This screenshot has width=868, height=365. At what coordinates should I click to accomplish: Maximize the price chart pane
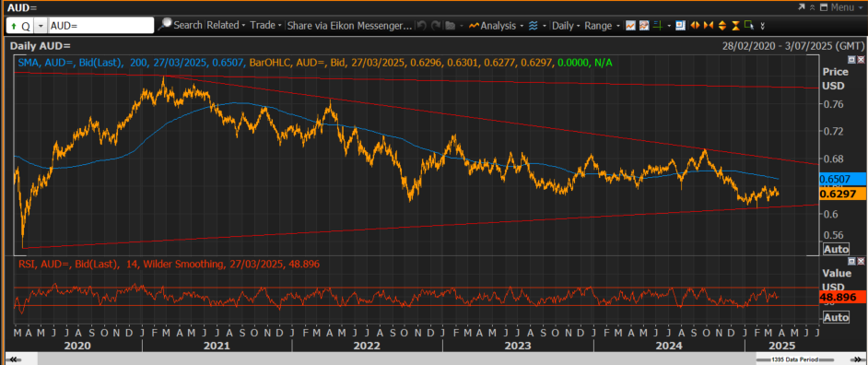point(852,59)
